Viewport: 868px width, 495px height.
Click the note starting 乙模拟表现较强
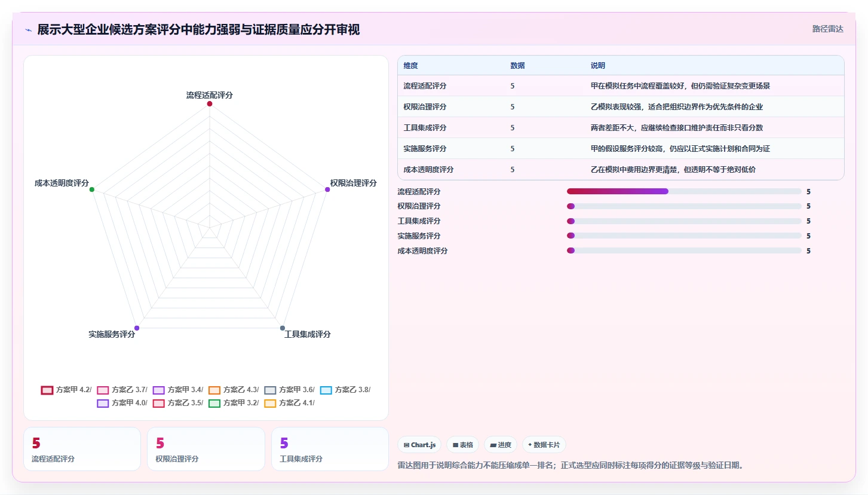[677, 106]
